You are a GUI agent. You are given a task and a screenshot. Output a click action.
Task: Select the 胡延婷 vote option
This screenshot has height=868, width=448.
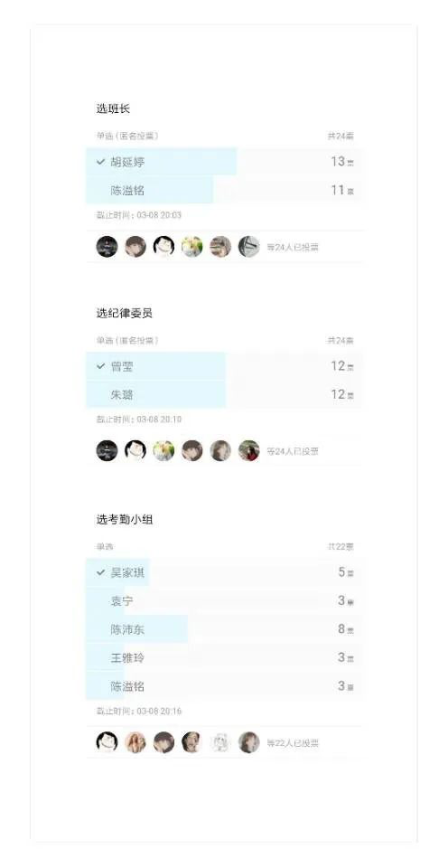224,162
